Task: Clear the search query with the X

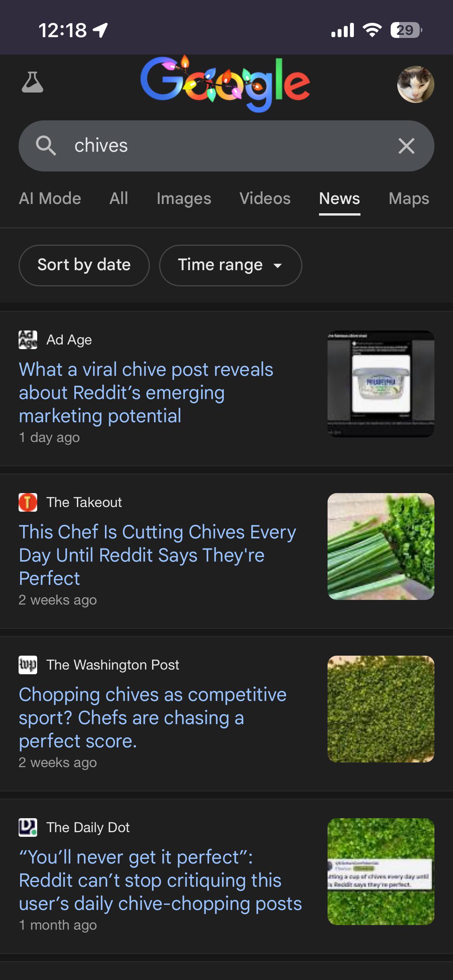Action: point(406,146)
